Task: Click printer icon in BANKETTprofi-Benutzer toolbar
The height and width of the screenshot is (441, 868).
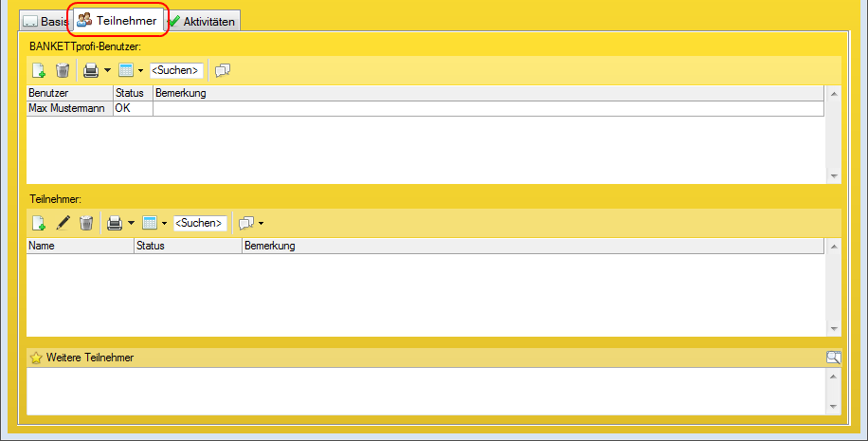Action: 91,70
